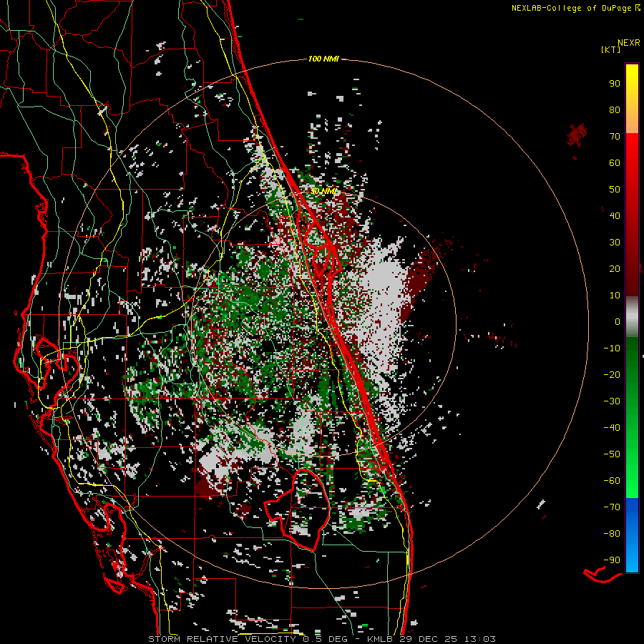Image resolution: width=644 pixels, height=644 pixels.
Task: Click the Lake Okeechobee outline on the map
Action: click(x=298, y=509)
